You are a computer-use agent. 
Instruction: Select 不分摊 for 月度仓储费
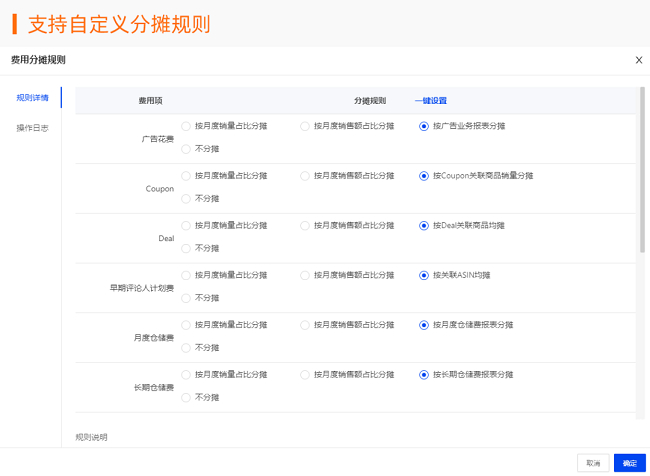(186, 348)
